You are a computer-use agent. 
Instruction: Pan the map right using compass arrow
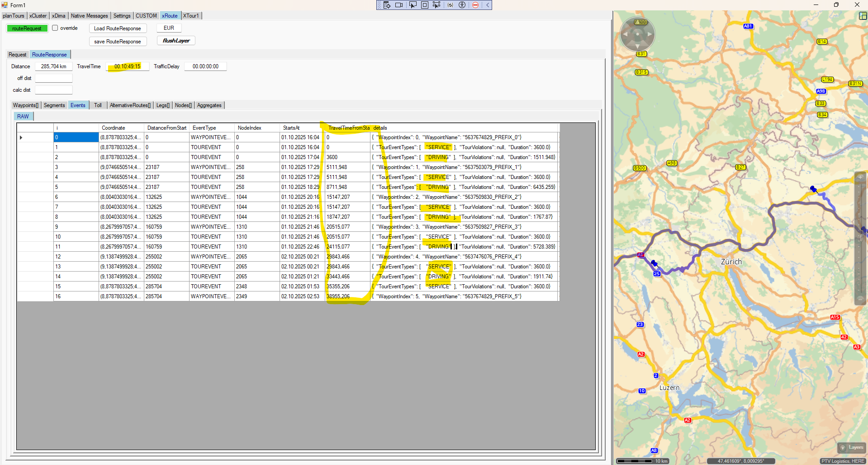650,34
